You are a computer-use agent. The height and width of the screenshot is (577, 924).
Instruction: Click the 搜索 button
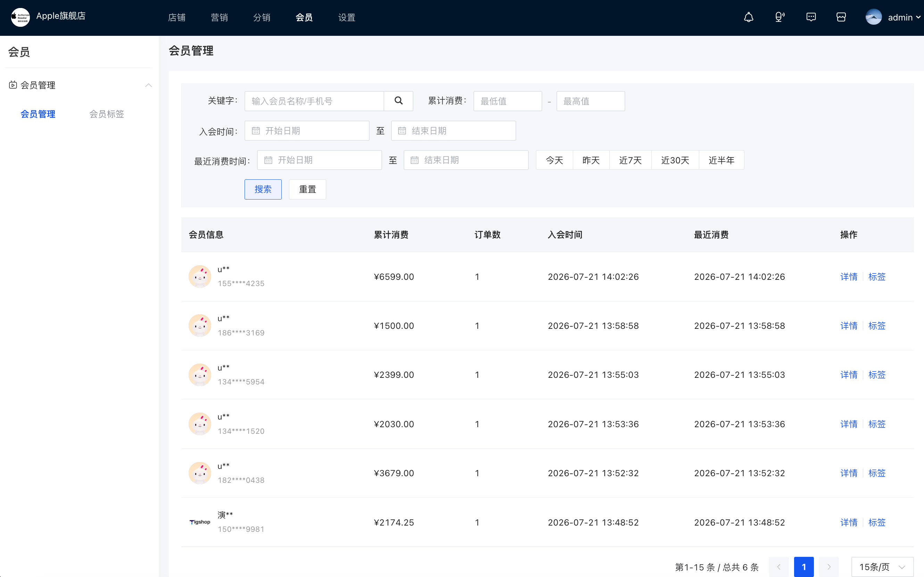(263, 189)
